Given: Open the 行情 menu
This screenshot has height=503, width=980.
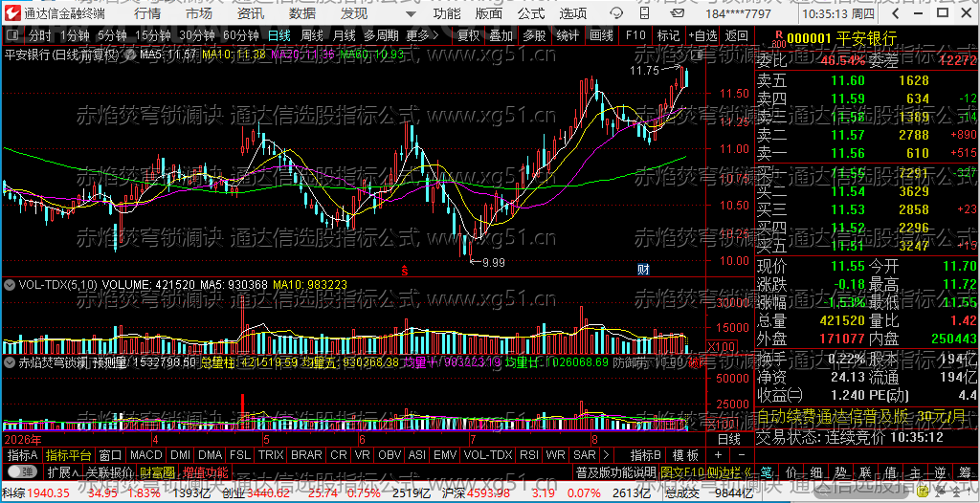Looking at the screenshot, I should (x=146, y=13).
